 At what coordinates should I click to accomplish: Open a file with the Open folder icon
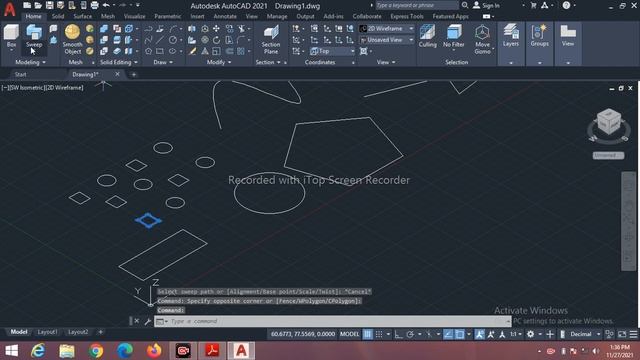38,5
